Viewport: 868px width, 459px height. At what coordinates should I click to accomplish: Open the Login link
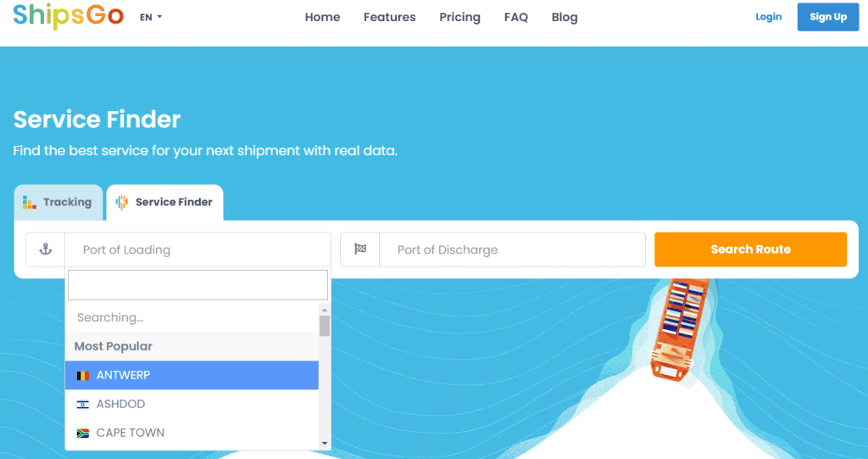tap(768, 17)
